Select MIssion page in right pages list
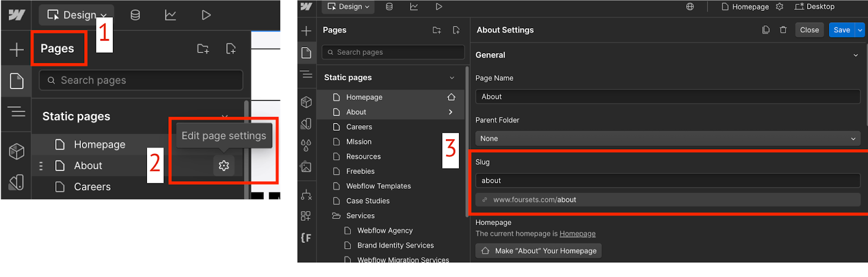Screen dimensions: 868x277 (359, 141)
